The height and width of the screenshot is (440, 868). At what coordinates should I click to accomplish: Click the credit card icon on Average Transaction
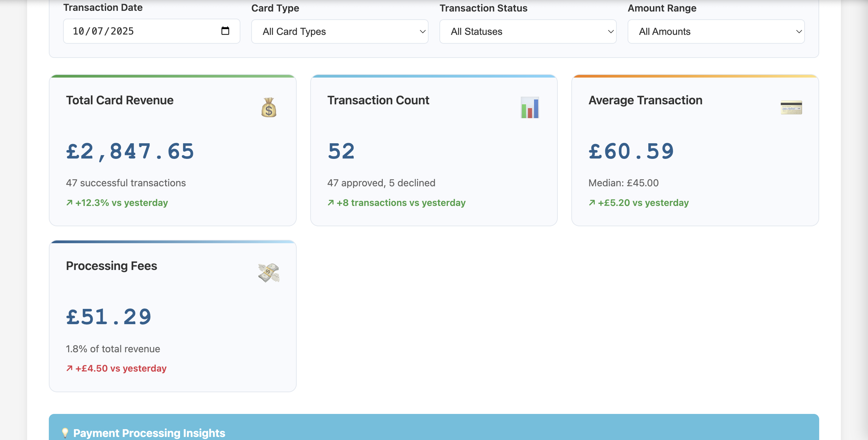click(x=790, y=108)
